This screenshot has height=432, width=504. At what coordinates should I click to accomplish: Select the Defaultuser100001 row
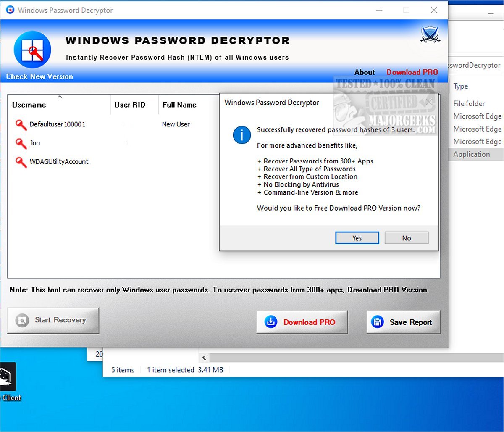(x=113, y=124)
